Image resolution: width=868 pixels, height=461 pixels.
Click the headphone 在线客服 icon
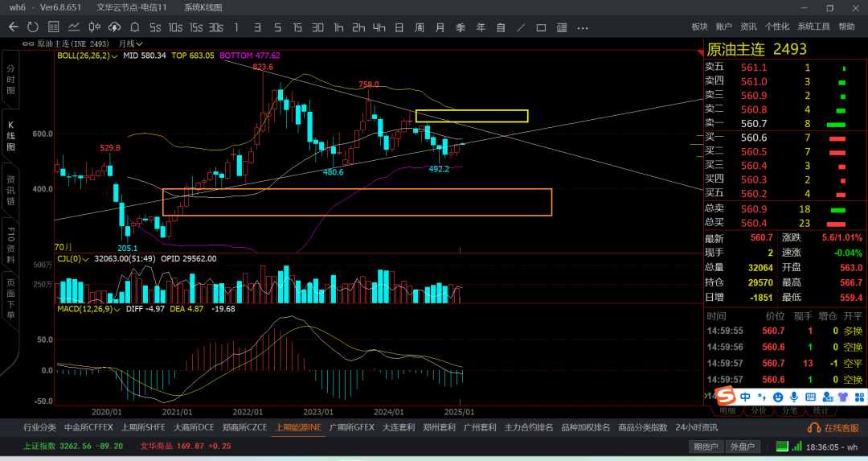pyautogui.click(x=813, y=428)
